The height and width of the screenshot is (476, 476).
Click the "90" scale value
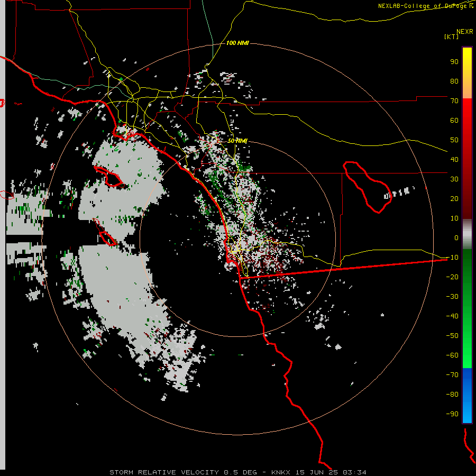[454, 62]
